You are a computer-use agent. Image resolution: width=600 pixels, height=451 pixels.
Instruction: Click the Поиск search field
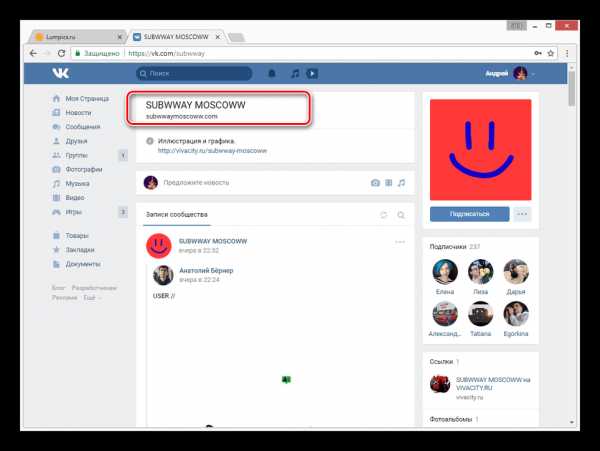(x=194, y=73)
